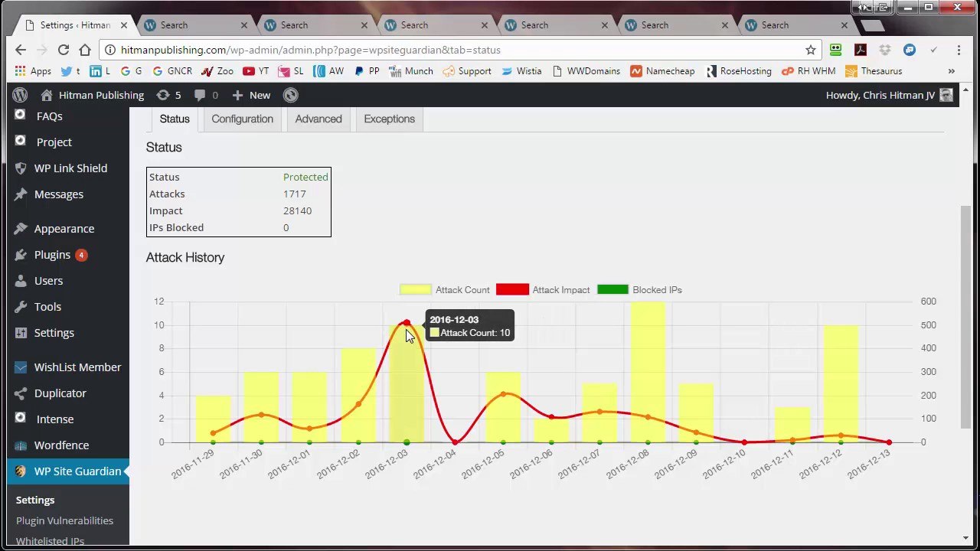Image resolution: width=980 pixels, height=551 pixels.
Task: Show more bookmarks with the chevron
Action: tap(952, 71)
